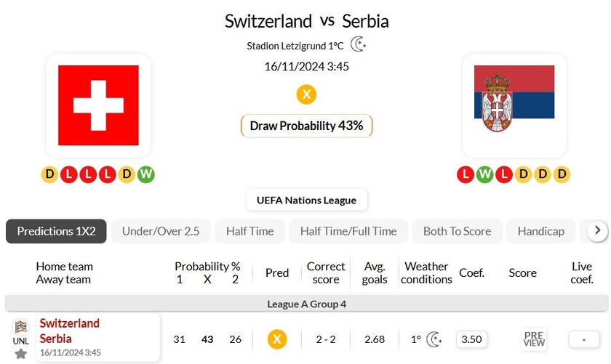The width and height of the screenshot is (611, 364).
Task: Switch to the Both To Score tab
Action: [x=457, y=231]
